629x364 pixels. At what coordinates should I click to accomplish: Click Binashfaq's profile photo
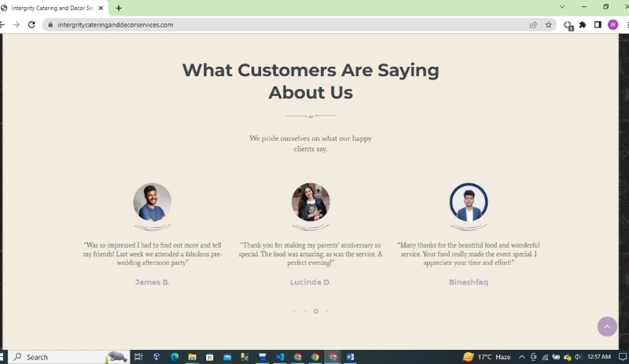(469, 202)
